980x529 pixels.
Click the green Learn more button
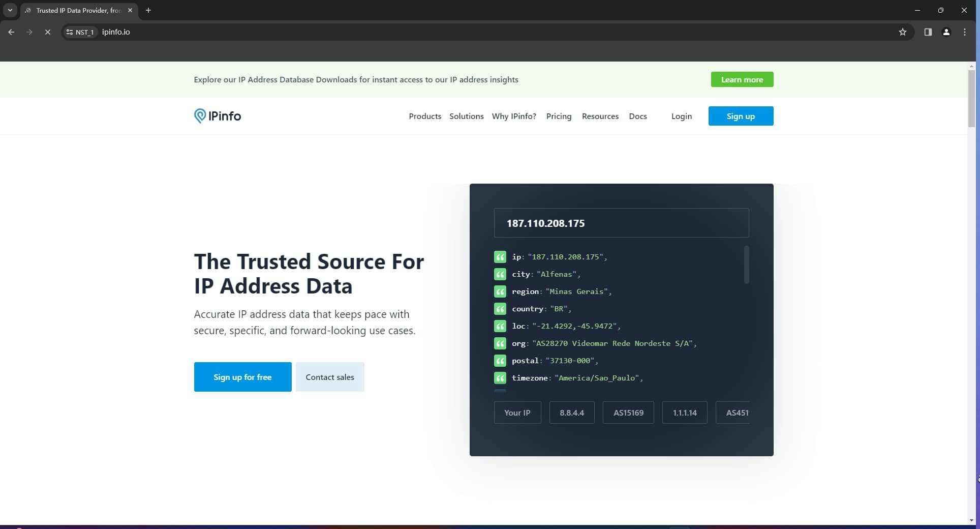click(x=742, y=79)
